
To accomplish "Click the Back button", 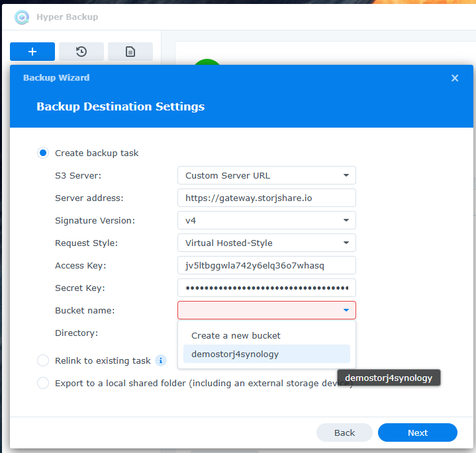I will tap(344, 432).
